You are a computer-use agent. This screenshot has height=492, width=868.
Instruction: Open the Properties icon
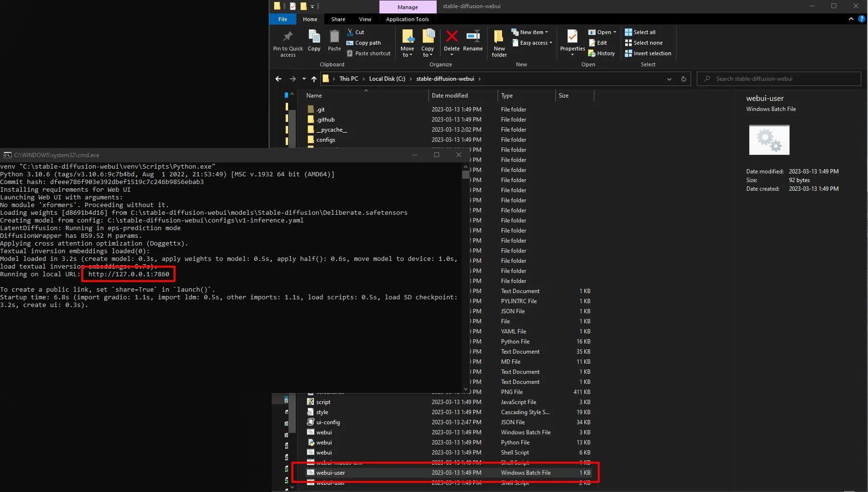(x=572, y=37)
